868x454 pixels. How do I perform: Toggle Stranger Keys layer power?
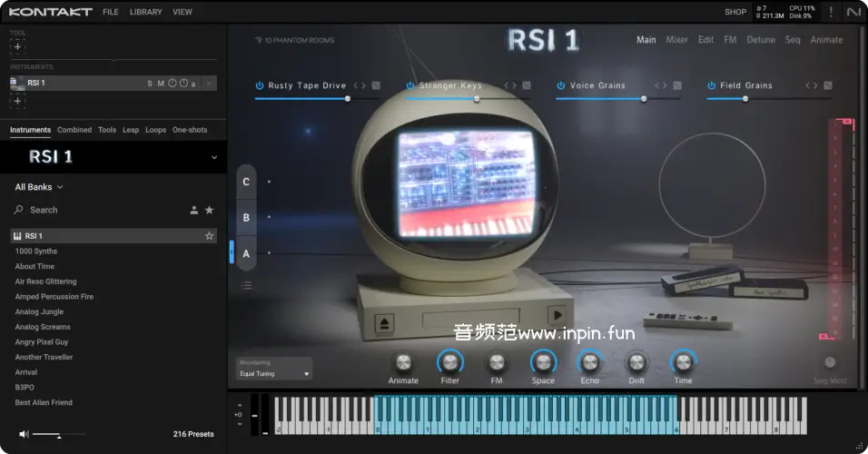410,85
